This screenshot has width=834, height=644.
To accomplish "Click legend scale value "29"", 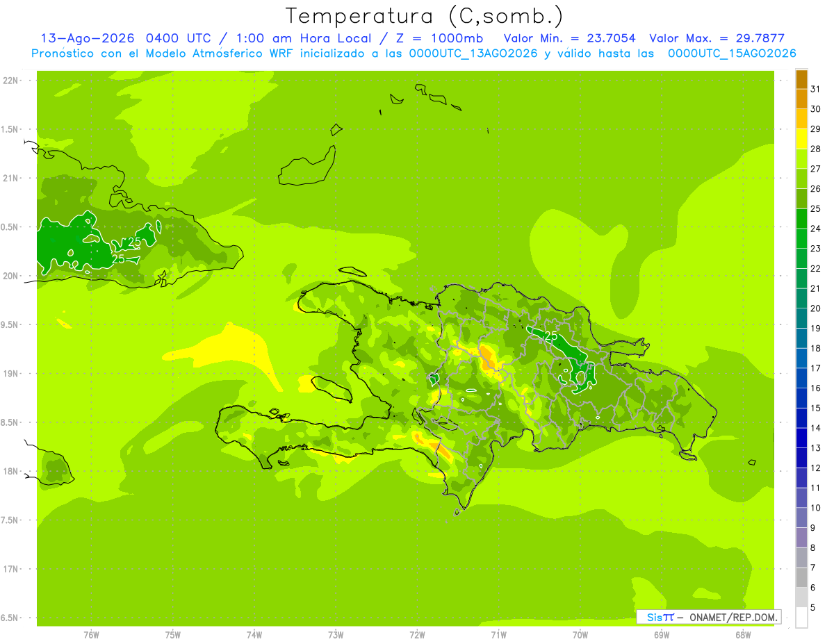I will (x=816, y=129).
